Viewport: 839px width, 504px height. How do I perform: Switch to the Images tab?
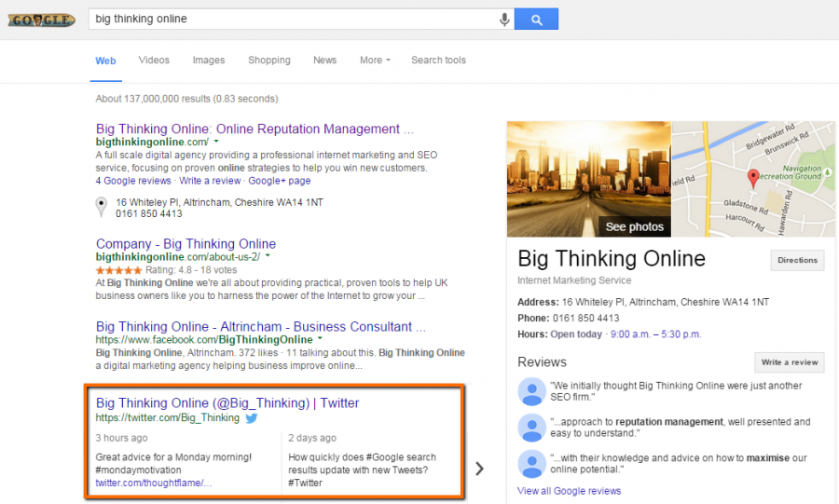(x=209, y=61)
